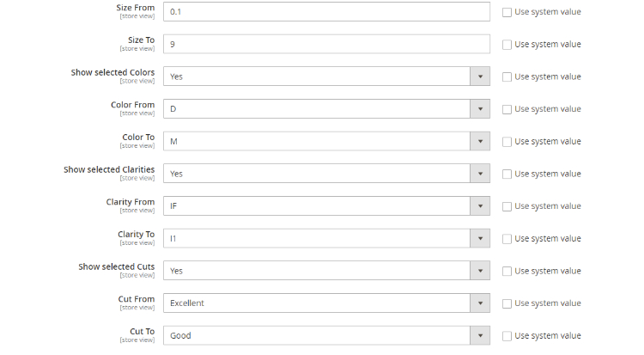Open the Show selected Colors dropdown
644x355 pixels.
326,77
